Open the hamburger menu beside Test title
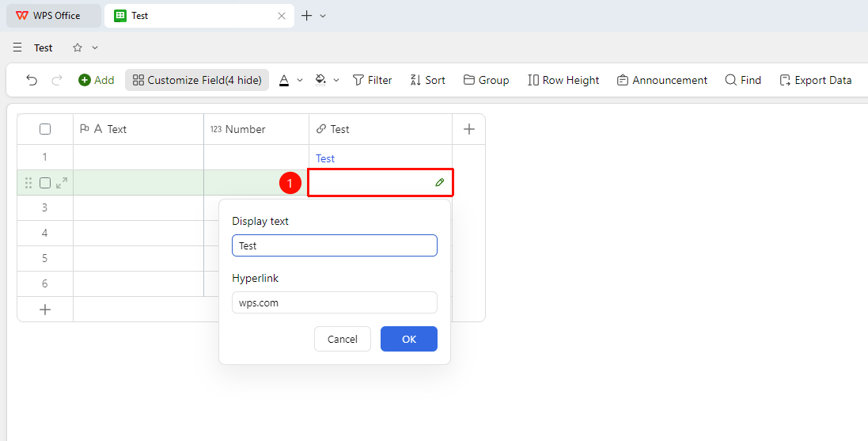Viewport: 868px width, 441px height. (17, 48)
